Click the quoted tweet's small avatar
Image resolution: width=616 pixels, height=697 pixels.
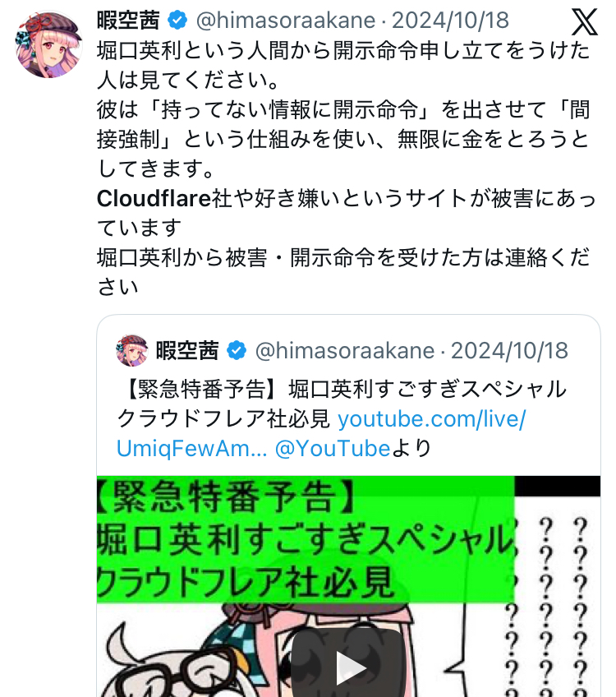tap(132, 351)
